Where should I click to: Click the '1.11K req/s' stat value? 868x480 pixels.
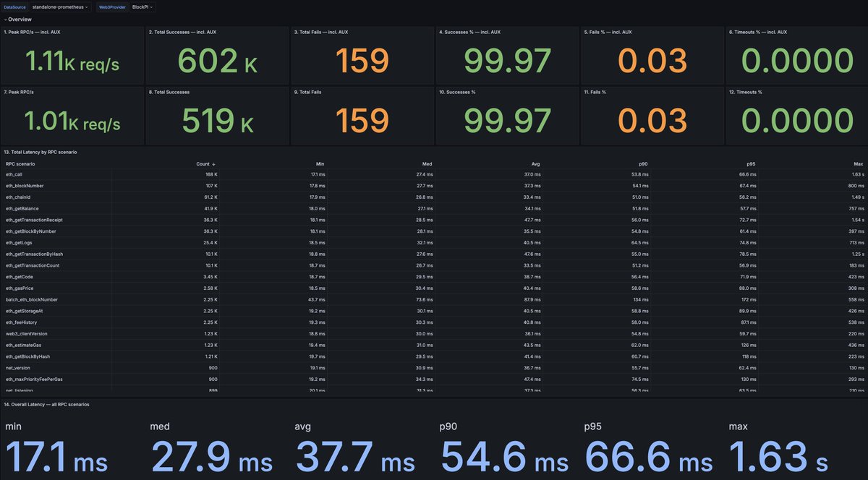tap(72, 62)
